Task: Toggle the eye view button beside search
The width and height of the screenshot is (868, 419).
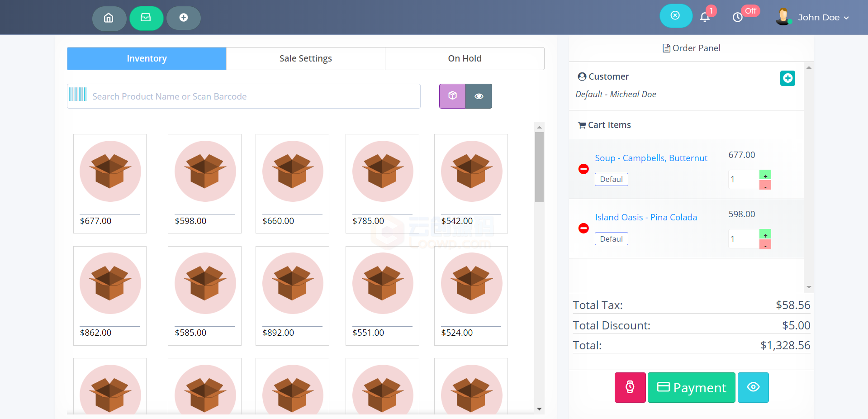Action: click(479, 96)
